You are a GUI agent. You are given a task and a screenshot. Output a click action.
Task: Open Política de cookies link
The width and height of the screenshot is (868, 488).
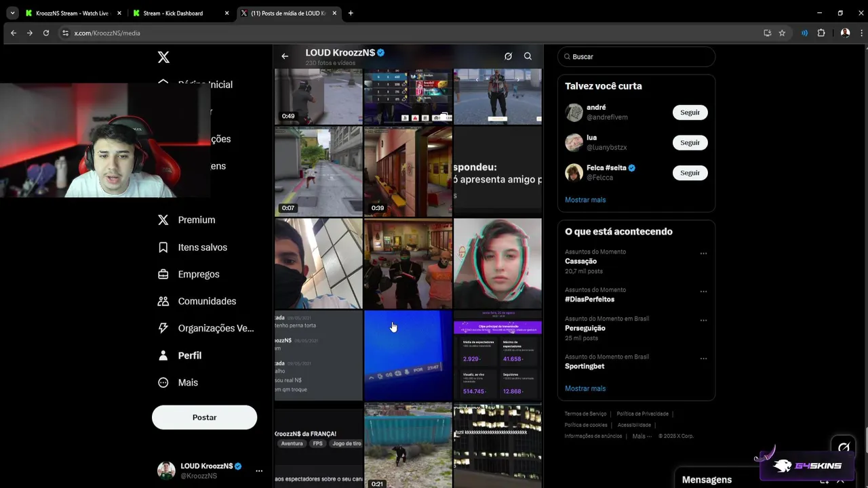coord(586,425)
